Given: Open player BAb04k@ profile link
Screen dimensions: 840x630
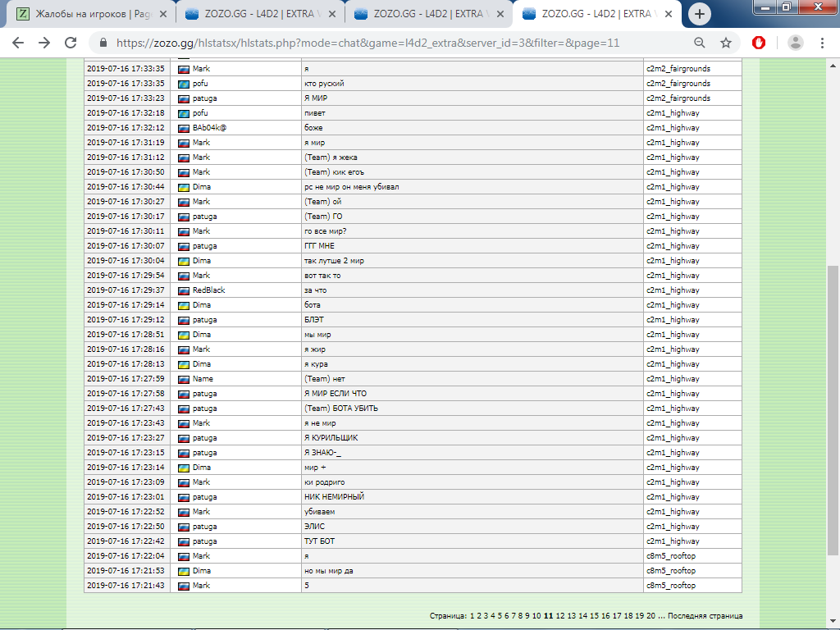Looking at the screenshot, I should [208, 128].
